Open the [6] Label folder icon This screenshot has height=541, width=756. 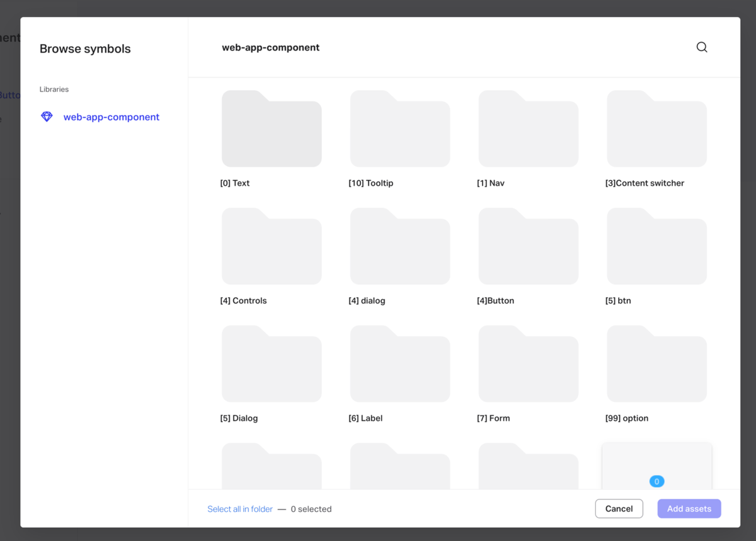[x=400, y=363]
